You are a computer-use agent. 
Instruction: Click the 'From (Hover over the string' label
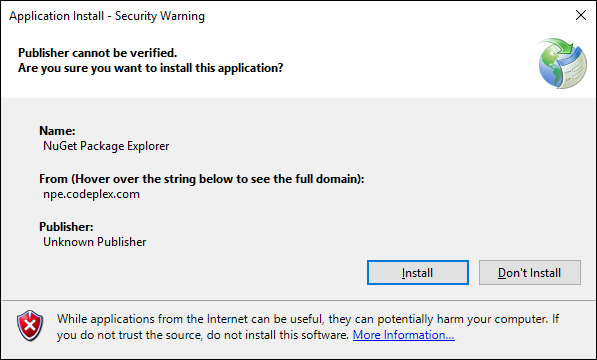[202, 179]
